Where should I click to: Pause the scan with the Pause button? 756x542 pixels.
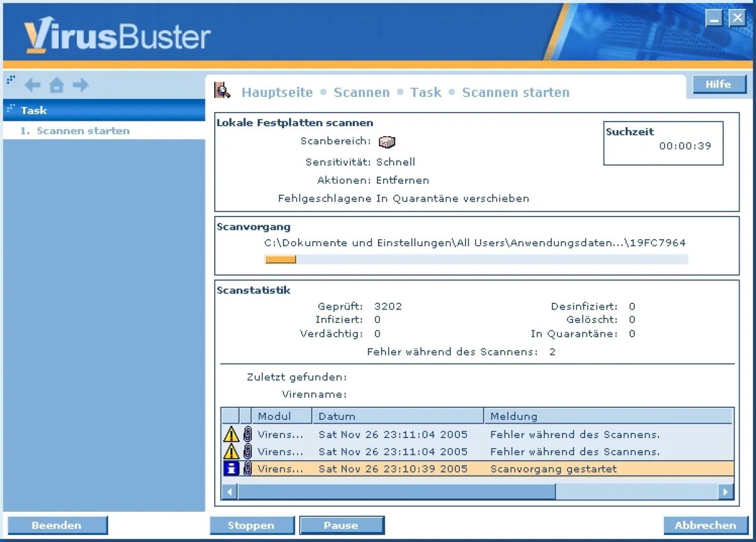tap(341, 525)
